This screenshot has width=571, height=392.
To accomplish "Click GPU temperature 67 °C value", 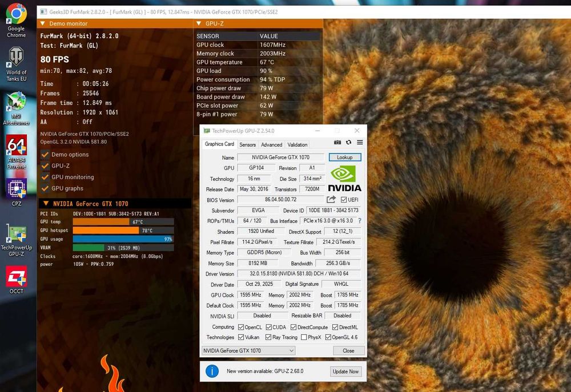I will [267, 62].
